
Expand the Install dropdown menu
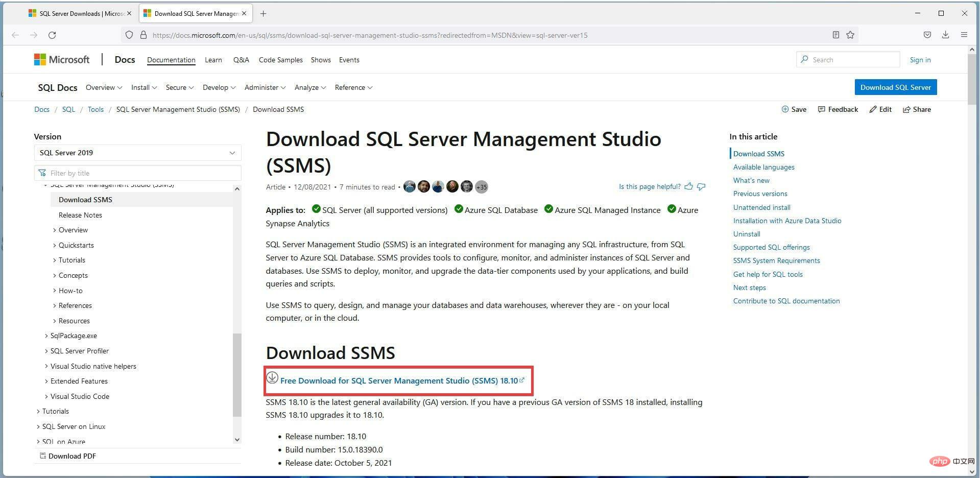pyautogui.click(x=144, y=87)
